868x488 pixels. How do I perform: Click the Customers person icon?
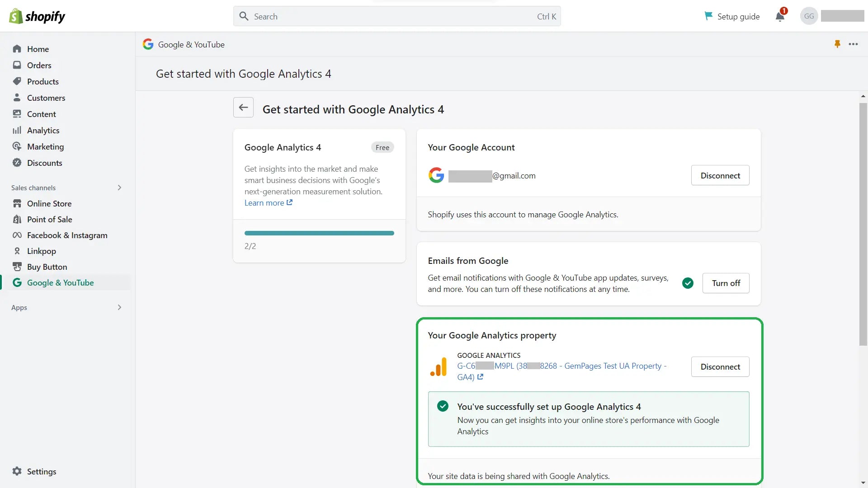coord(17,98)
